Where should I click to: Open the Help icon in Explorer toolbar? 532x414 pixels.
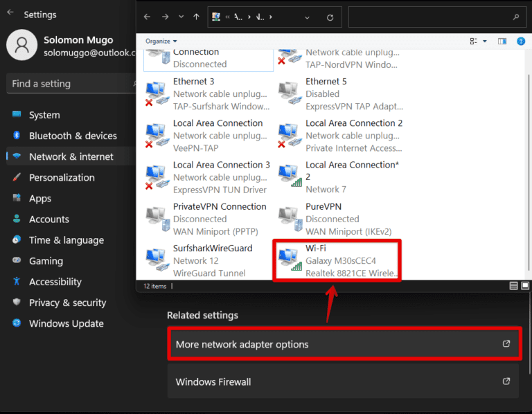click(x=520, y=42)
